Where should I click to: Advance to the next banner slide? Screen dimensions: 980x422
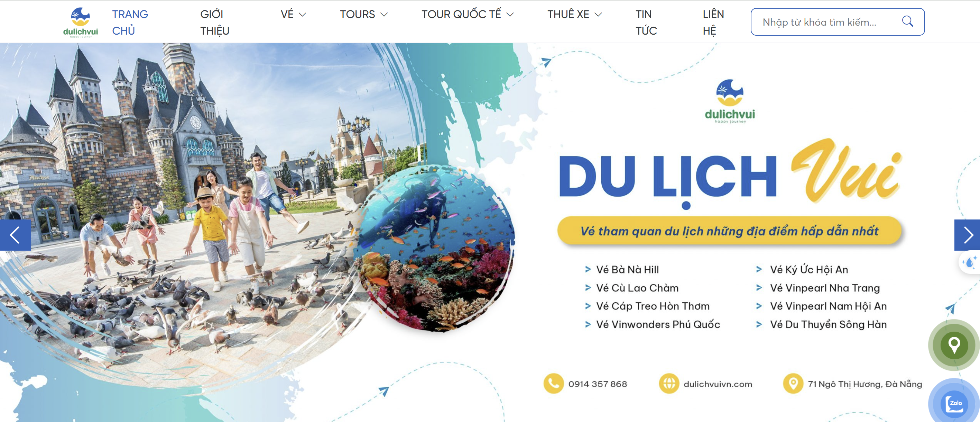[968, 235]
